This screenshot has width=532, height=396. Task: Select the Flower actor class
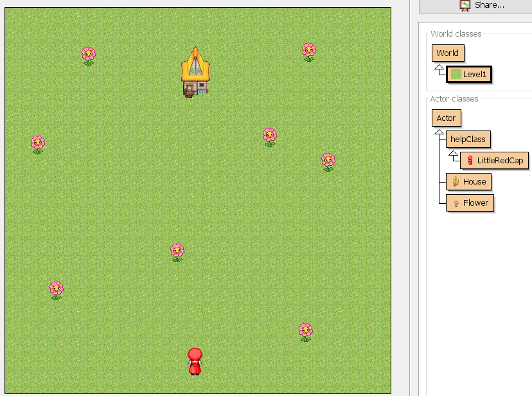(x=470, y=203)
